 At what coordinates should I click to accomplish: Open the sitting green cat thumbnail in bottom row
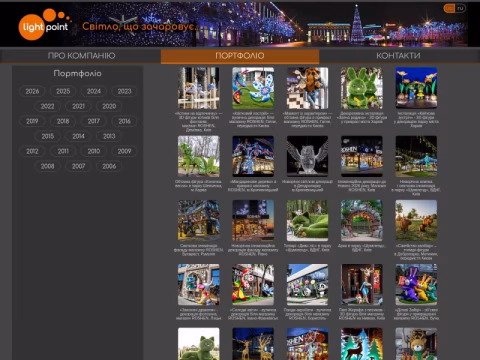(x=199, y=344)
